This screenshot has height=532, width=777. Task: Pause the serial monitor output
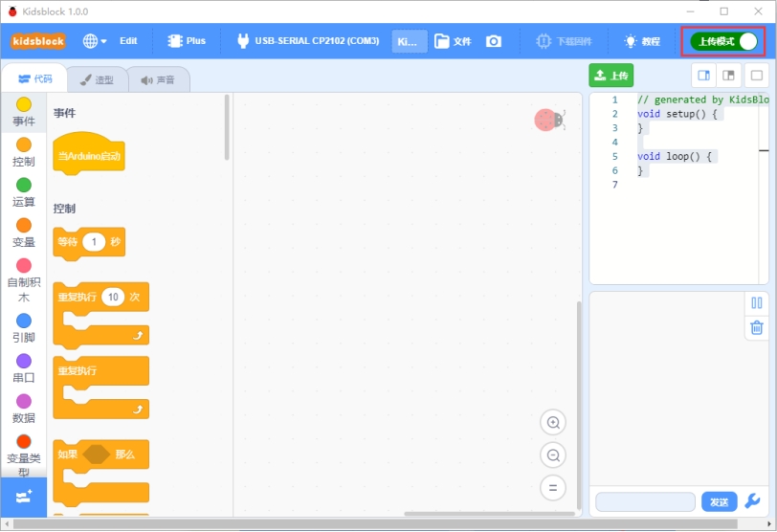coord(757,303)
